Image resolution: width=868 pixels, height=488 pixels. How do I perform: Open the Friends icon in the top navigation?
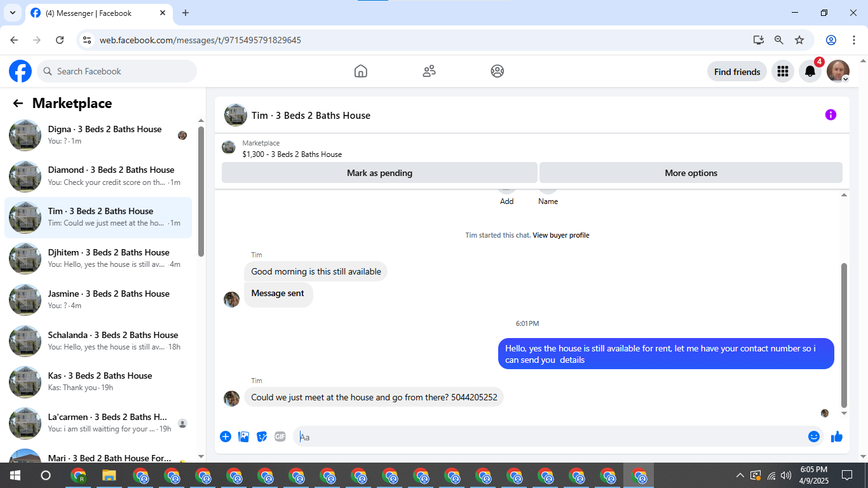[x=429, y=71]
